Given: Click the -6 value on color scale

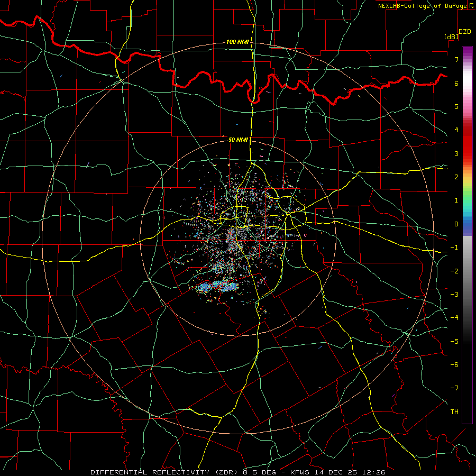Looking at the screenshot, I should point(454,365).
